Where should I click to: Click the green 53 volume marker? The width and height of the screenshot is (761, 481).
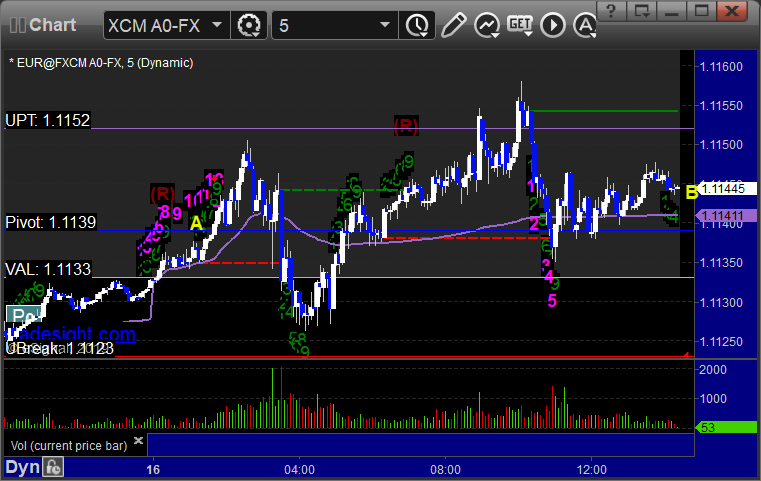(x=726, y=428)
